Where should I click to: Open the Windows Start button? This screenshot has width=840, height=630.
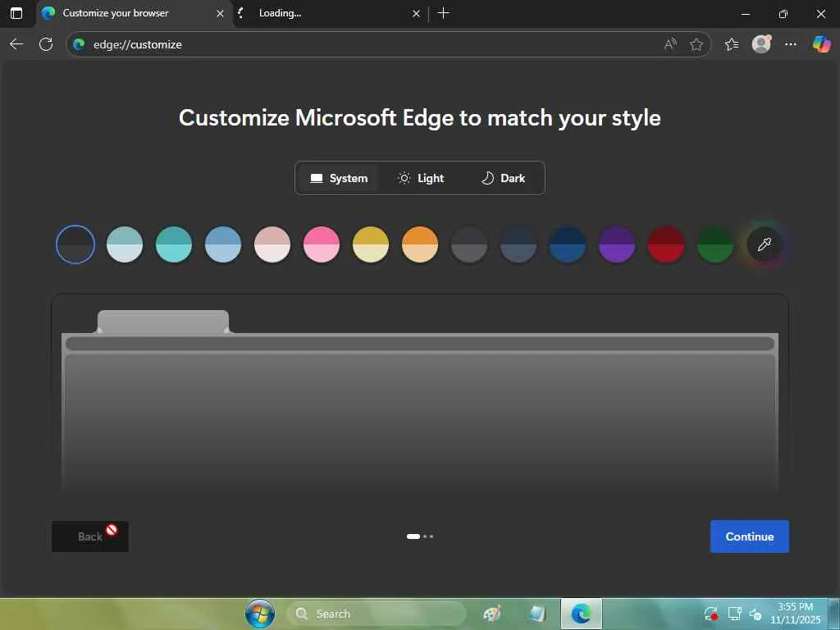(260, 614)
